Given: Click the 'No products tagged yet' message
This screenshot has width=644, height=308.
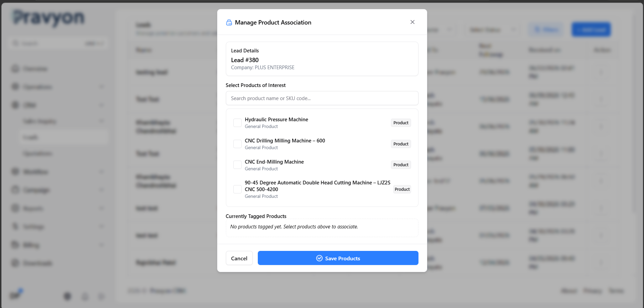Looking at the screenshot, I should (x=294, y=227).
